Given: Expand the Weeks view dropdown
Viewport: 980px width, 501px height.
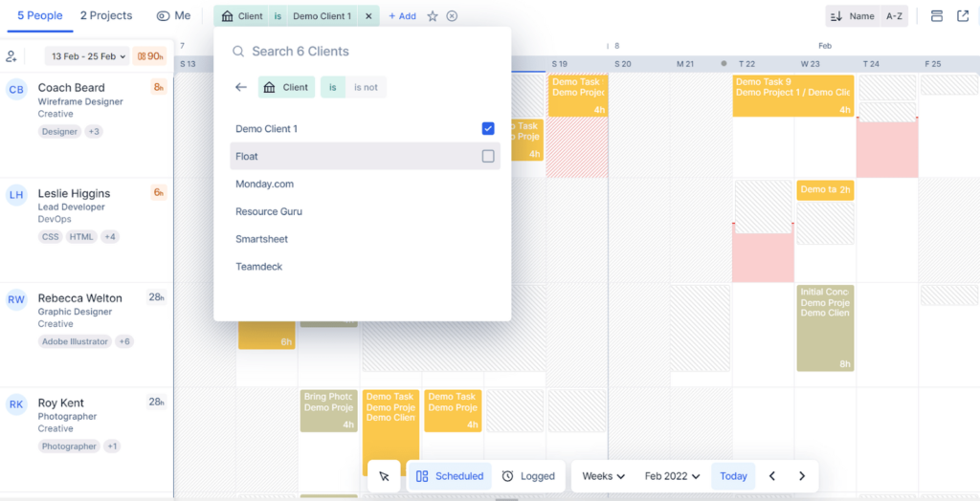Looking at the screenshot, I should (603, 476).
